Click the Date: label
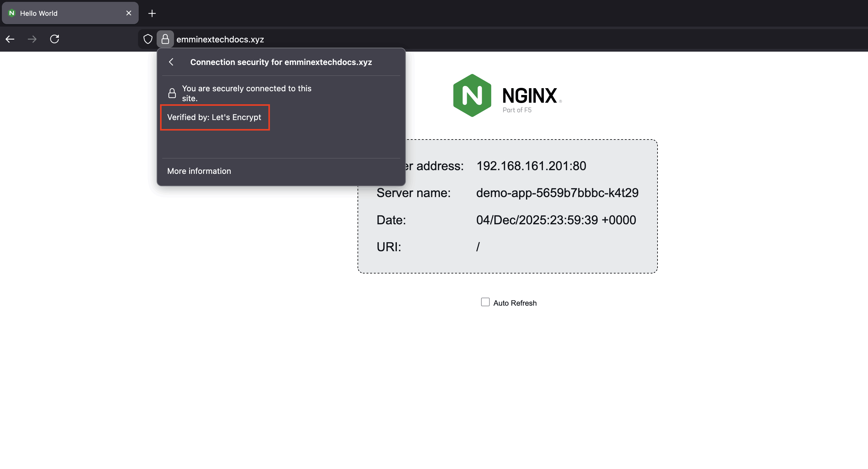The image size is (868, 469). coord(391,220)
